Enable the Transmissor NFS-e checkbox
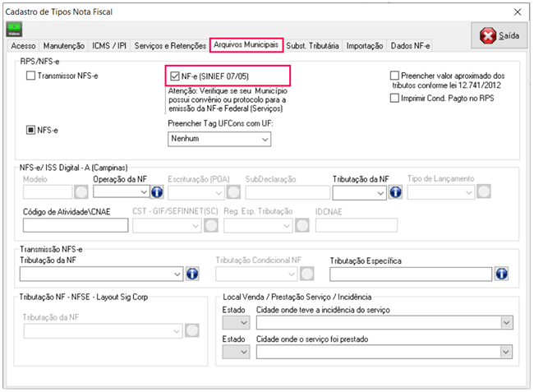The height and width of the screenshot is (392, 534). (31, 76)
